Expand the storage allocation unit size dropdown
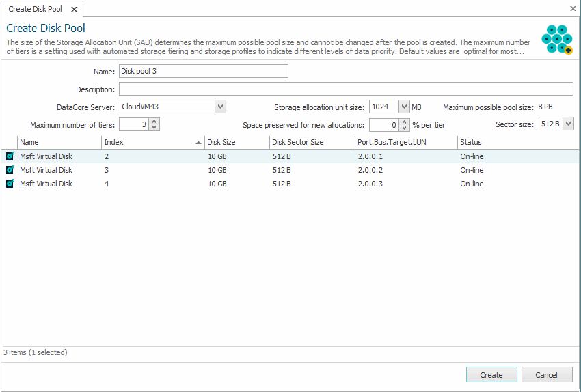 (404, 107)
